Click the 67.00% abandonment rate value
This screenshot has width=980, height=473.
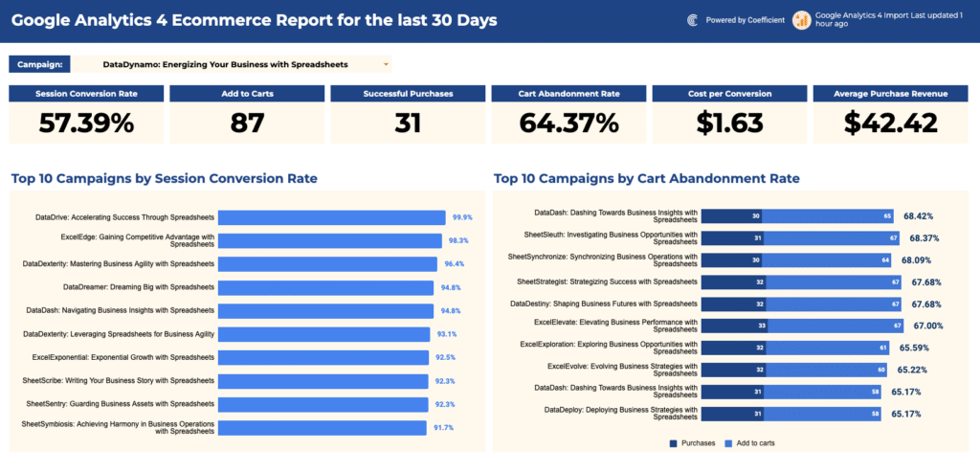927,326
